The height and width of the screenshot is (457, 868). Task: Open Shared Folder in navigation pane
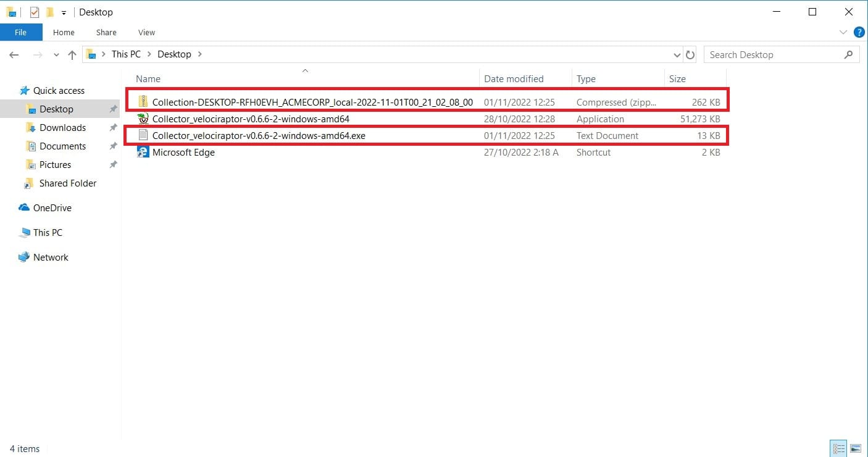68,183
